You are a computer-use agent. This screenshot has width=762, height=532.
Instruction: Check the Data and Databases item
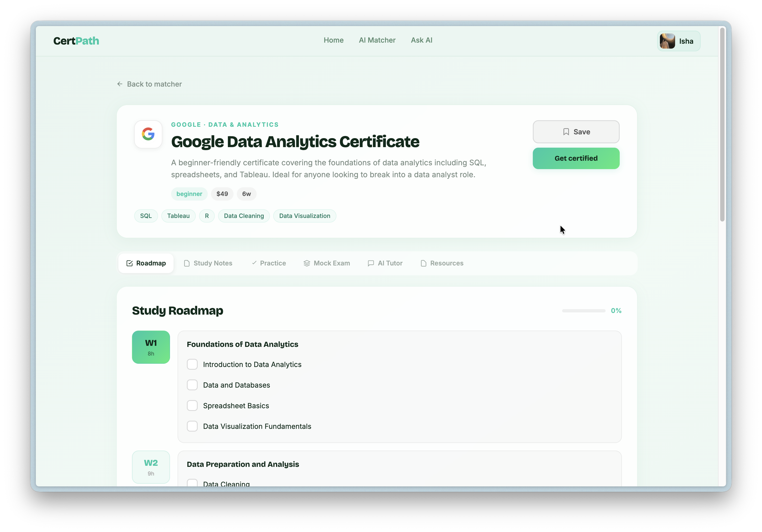(x=192, y=385)
